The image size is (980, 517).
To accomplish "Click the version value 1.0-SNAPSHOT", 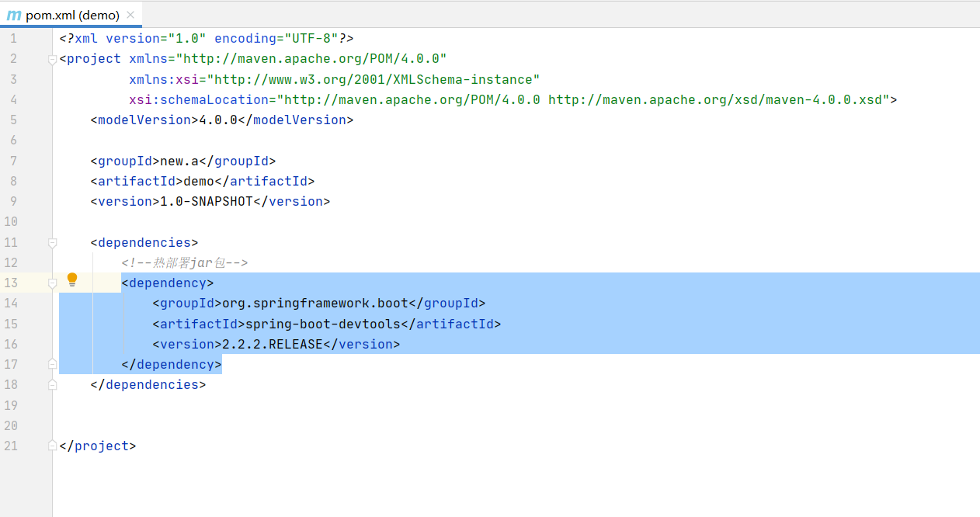I will (x=207, y=201).
